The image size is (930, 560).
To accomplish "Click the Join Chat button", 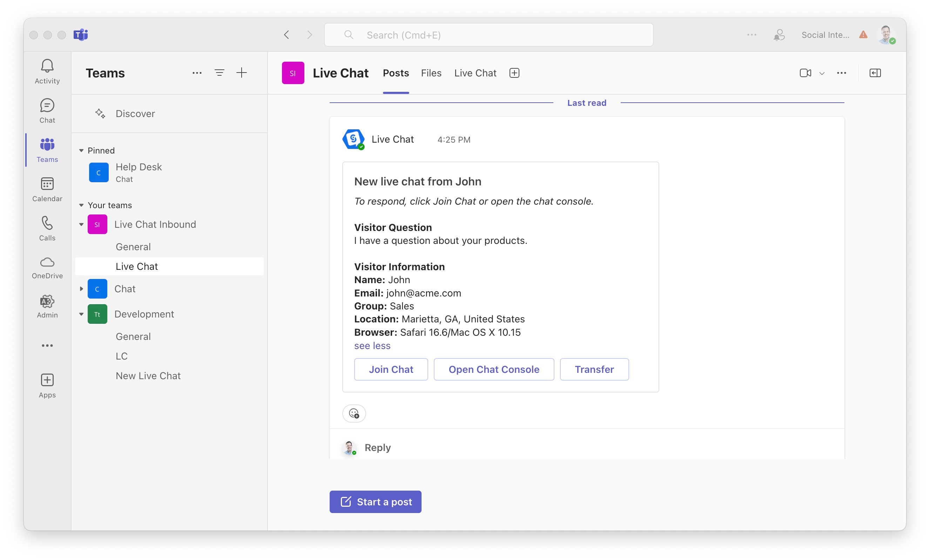I will coord(391,369).
